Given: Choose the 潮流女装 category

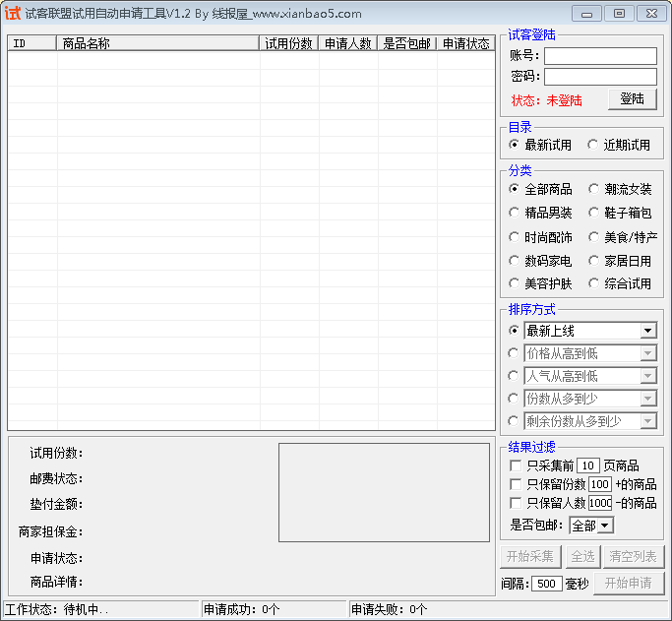Looking at the screenshot, I should pyautogui.click(x=593, y=189).
